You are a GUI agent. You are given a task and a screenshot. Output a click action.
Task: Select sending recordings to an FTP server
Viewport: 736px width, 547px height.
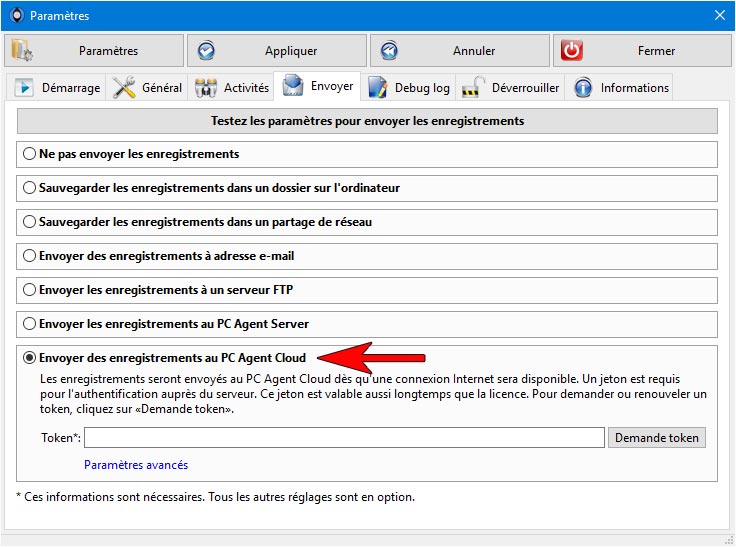click(29, 290)
